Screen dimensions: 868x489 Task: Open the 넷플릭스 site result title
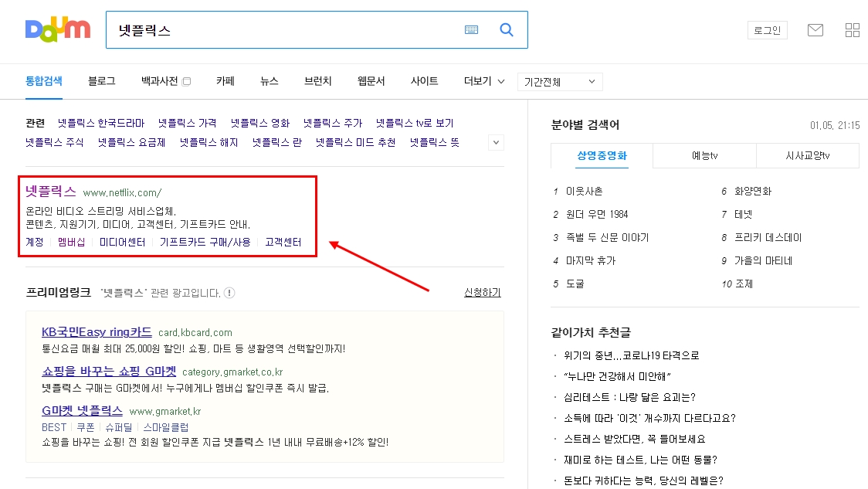coord(50,192)
